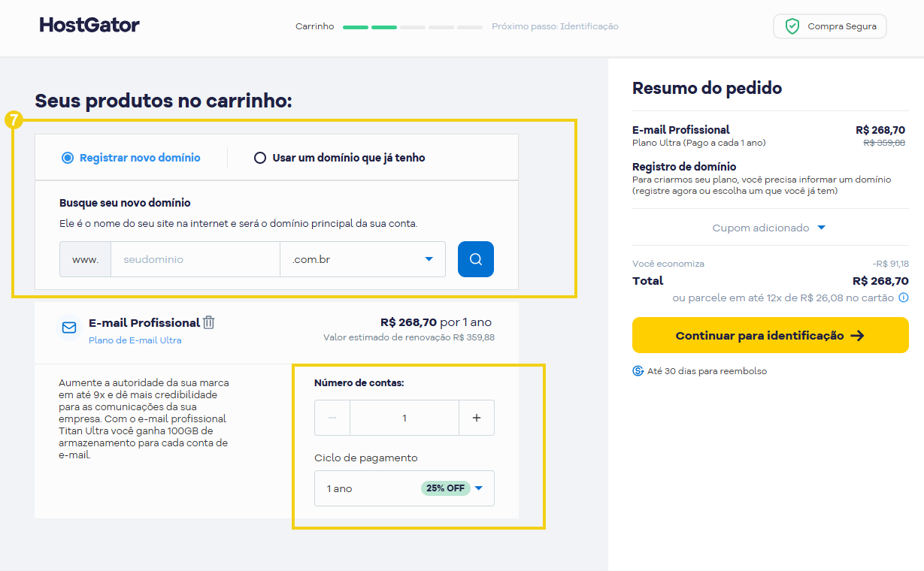Click the struck-through R$ 359,88 price
This screenshot has width=924, height=571.
(x=884, y=142)
